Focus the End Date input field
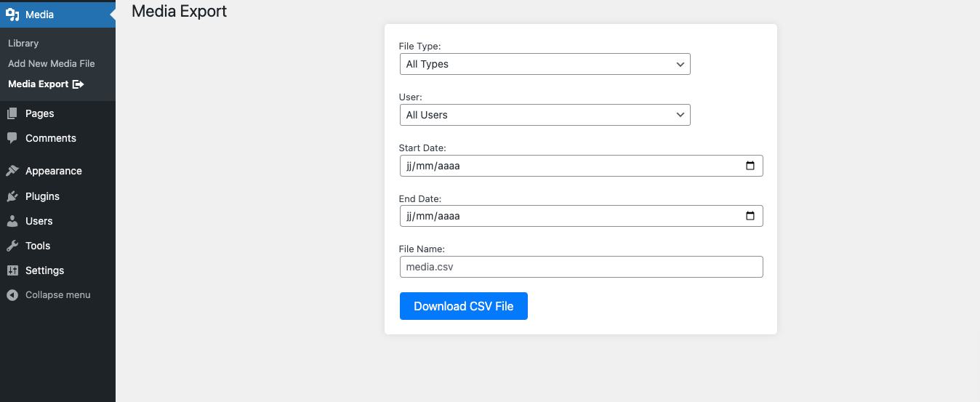The height and width of the screenshot is (402, 980). coord(567,216)
